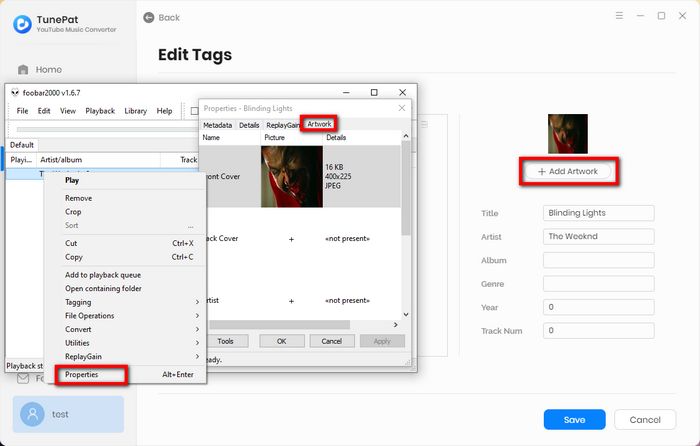Click the Apply button in Properties dialog
This screenshot has height=446, width=700.
click(x=382, y=341)
